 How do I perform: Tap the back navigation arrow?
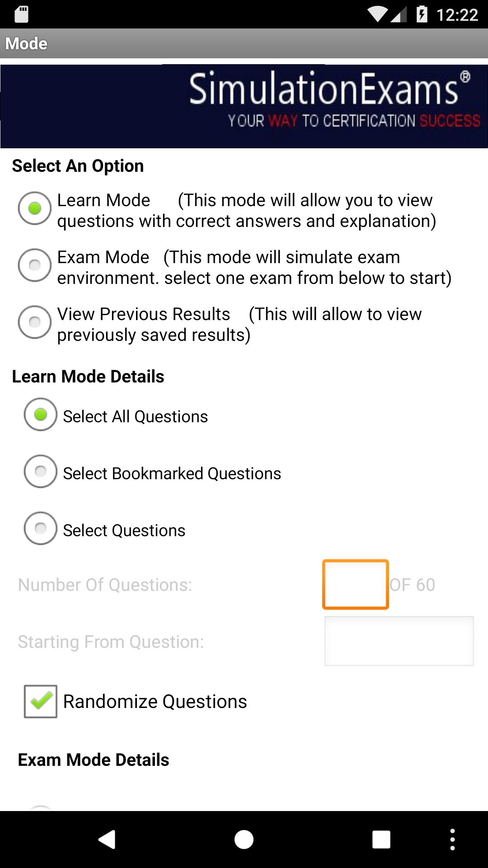106,839
